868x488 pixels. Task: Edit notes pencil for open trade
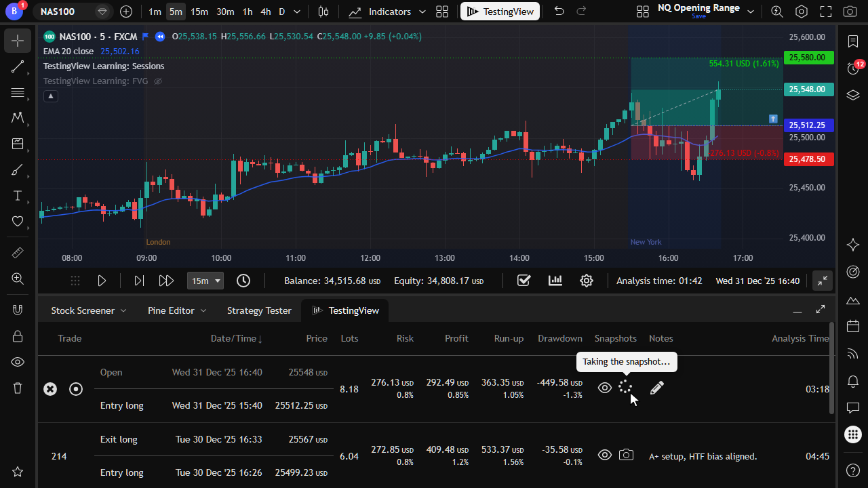[x=656, y=388]
